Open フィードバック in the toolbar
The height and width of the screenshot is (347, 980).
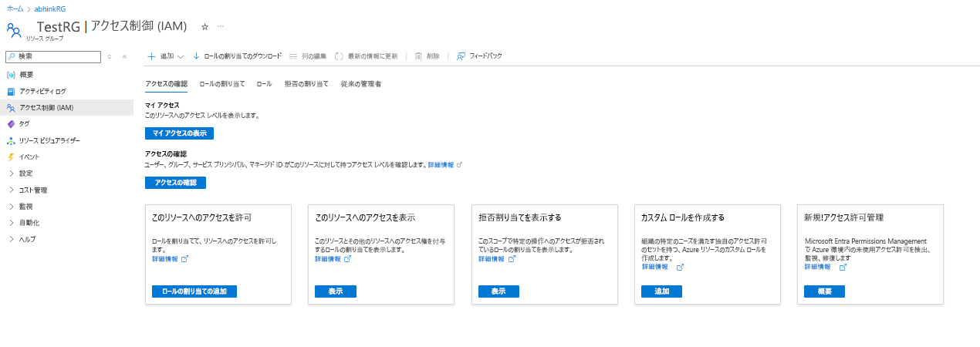tap(479, 56)
